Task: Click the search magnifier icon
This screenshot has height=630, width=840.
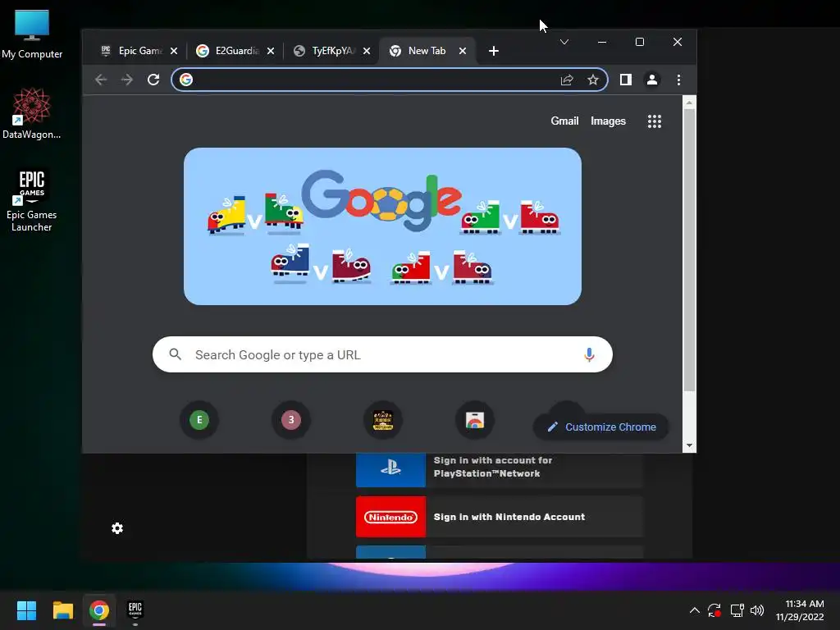Action: [x=176, y=354]
